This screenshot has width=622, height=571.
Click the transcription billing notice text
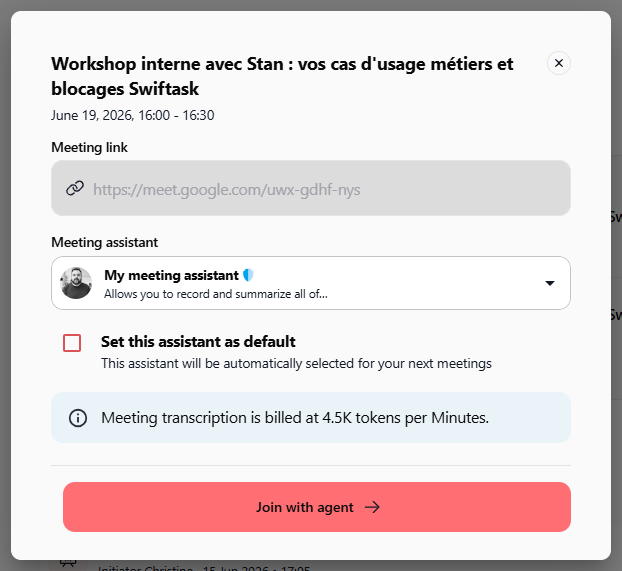[295, 418]
